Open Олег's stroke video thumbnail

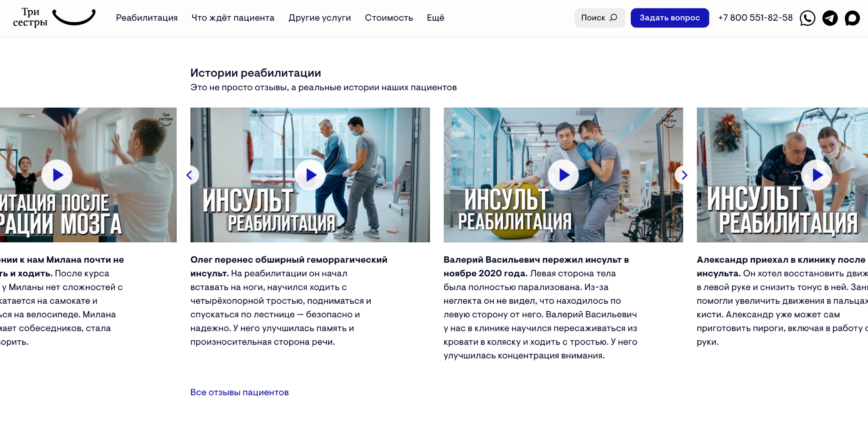(310, 175)
